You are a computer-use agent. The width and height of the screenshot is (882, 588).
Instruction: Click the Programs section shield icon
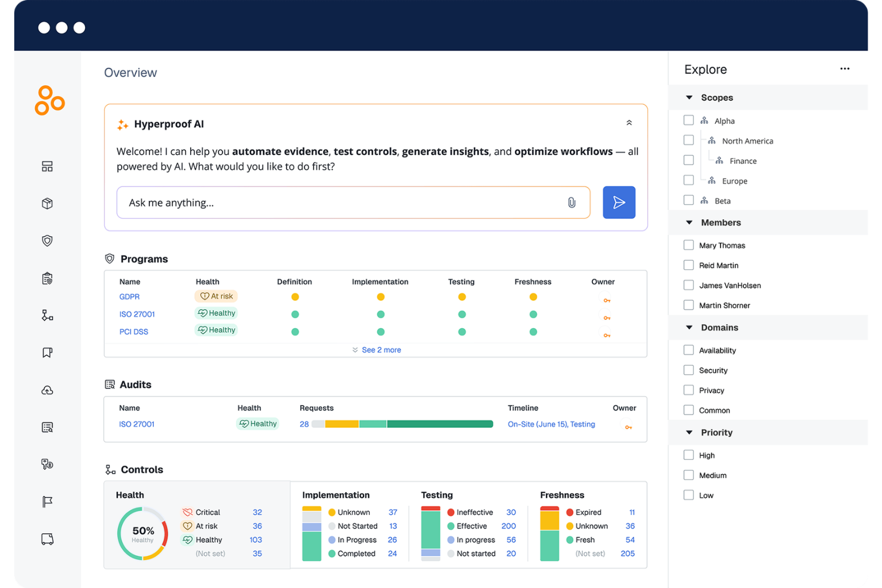(x=110, y=259)
